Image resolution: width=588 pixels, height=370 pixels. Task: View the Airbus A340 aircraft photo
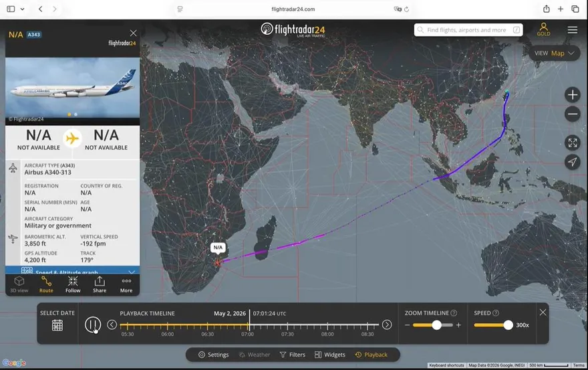pos(72,88)
